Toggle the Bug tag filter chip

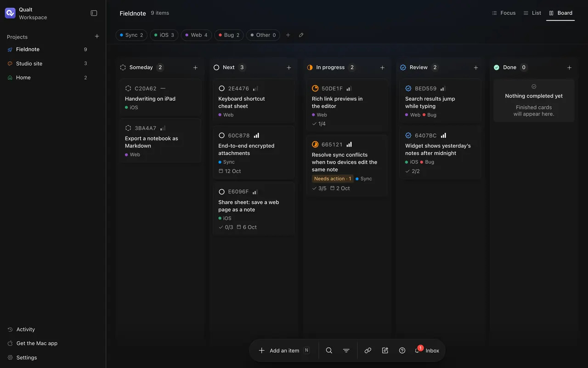pos(229,35)
